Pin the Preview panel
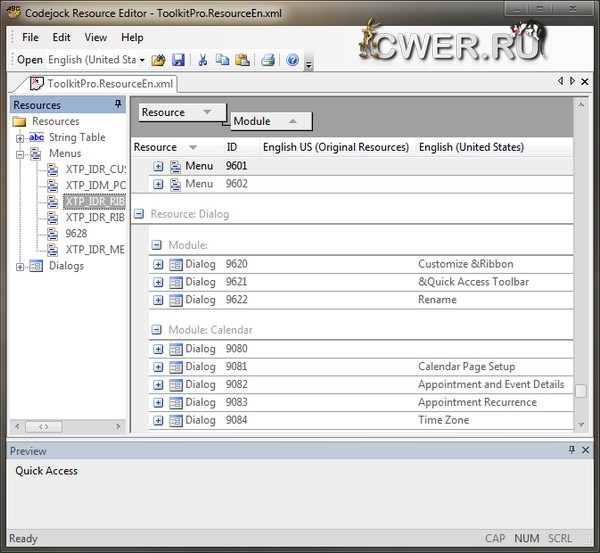This screenshot has height=553, width=600. tap(572, 450)
